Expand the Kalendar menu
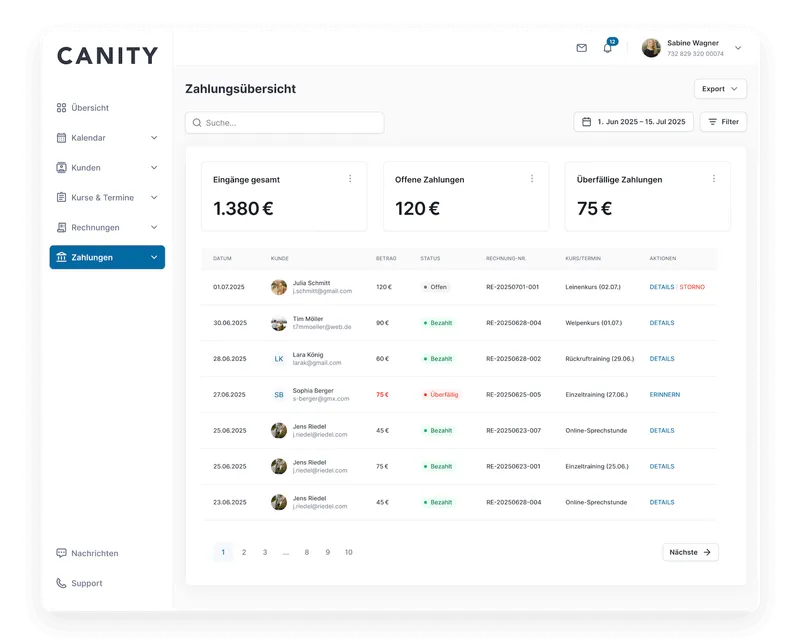Viewport: 800px width, 640px height. [155, 137]
